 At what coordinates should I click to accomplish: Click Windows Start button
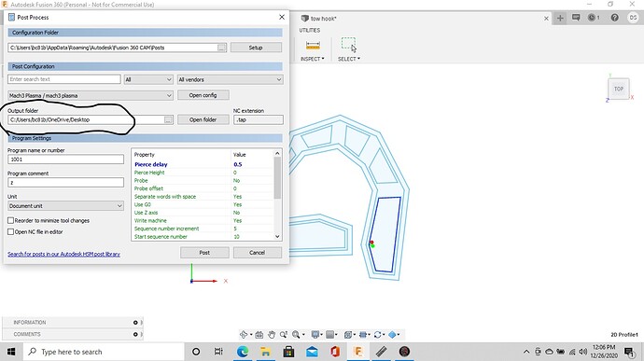pyautogui.click(x=11, y=352)
